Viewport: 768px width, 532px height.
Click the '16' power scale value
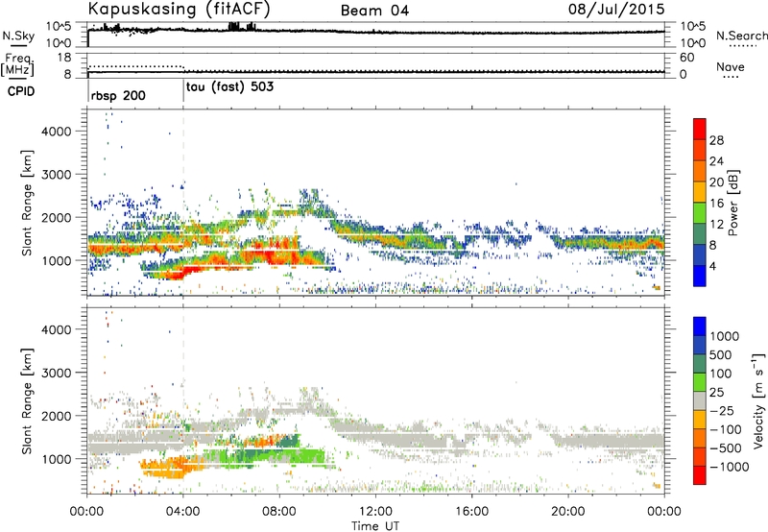point(716,204)
